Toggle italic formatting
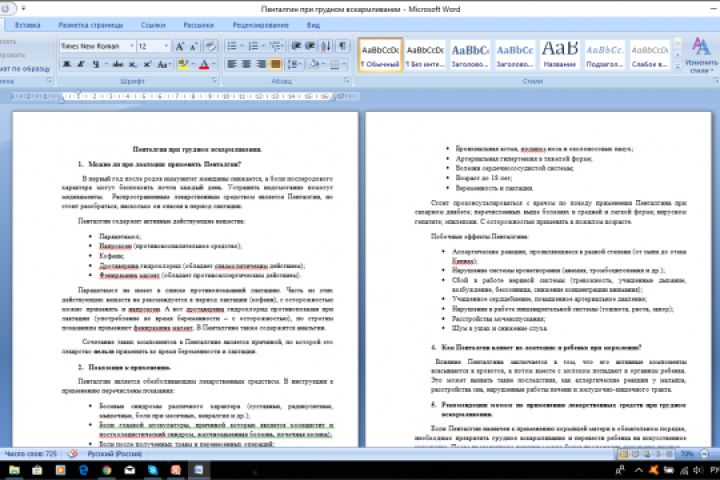This screenshot has height=480, width=720. pos(81,64)
